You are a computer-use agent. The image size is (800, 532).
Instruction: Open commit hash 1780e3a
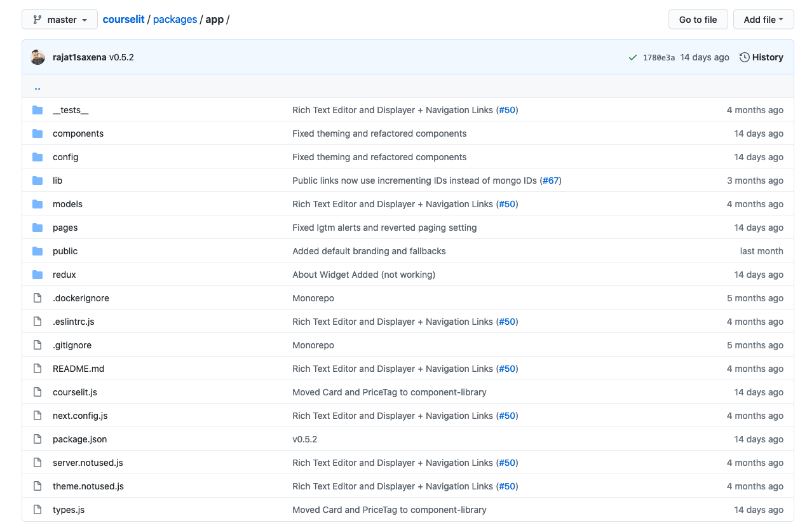(658, 57)
